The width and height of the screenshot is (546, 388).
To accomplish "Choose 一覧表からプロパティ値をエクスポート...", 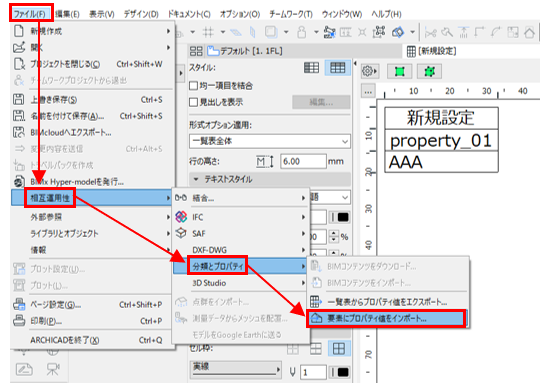I will (x=387, y=302).
